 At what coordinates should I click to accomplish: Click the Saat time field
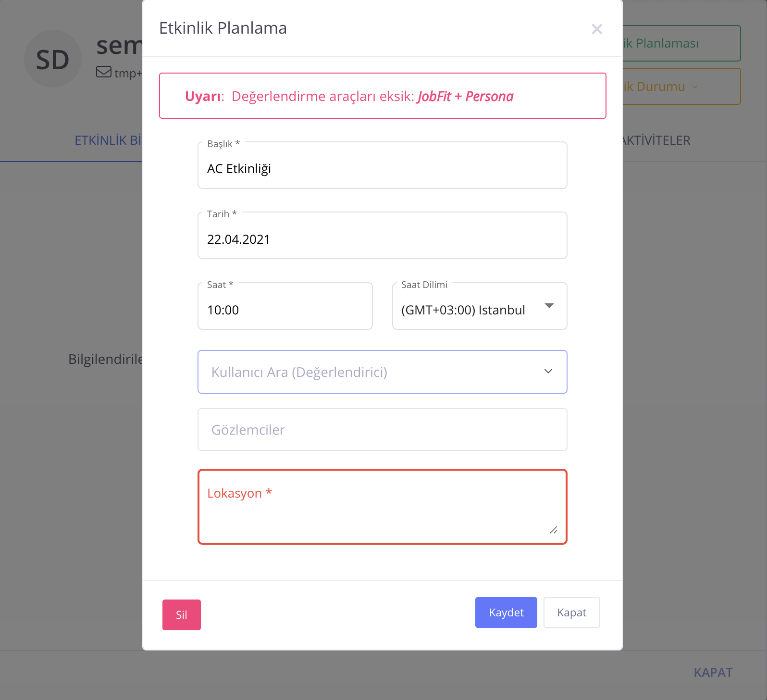click(285, 310)
